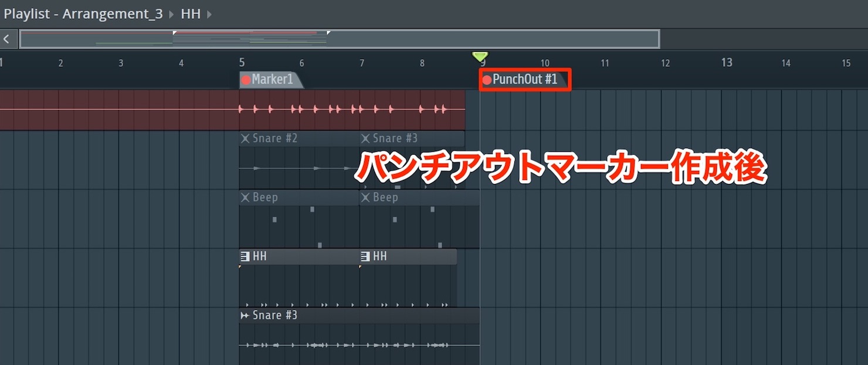The image size is (868, 365).
Task: Open the HH breadcrumb pattern selector
Action: (x=191, y=13)
